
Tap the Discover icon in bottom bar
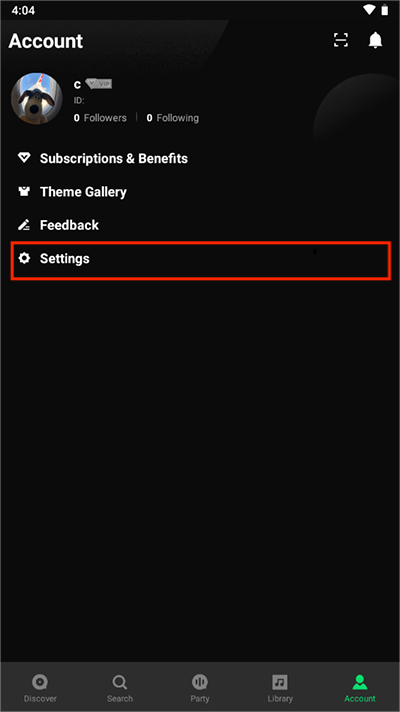pos(40,682)
